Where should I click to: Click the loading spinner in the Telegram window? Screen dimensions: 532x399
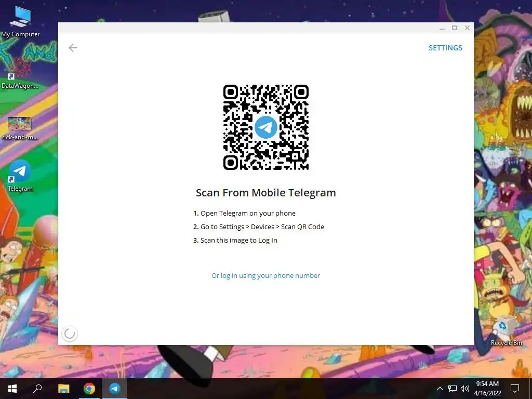[x=70, y=334]
